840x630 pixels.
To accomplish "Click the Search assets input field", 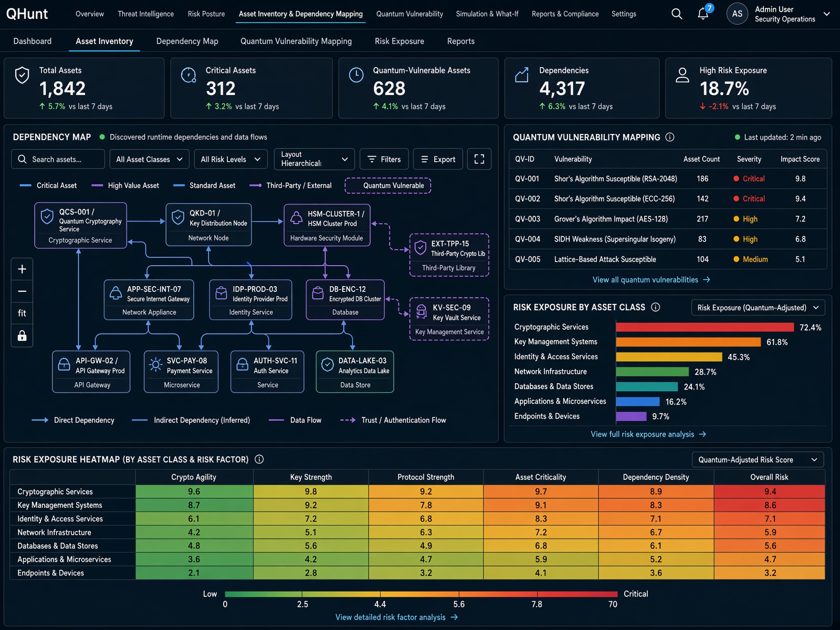I will coord(58,159).
